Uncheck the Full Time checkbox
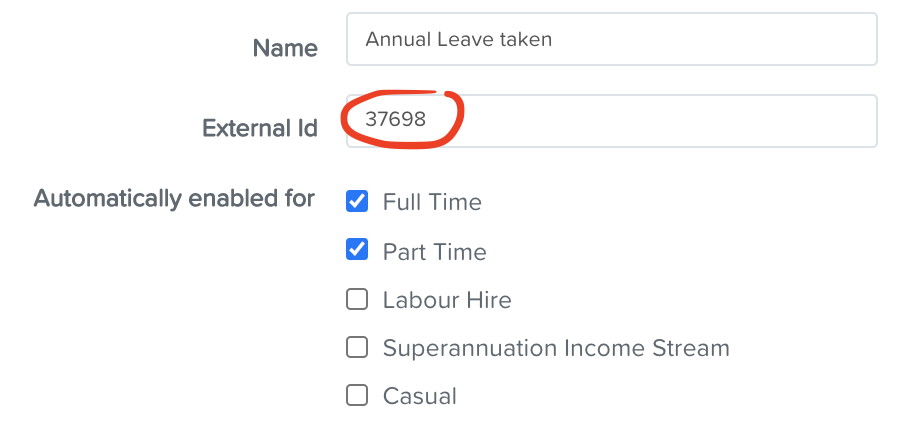This screenshot has height=426, width=924. coord(357,201)
